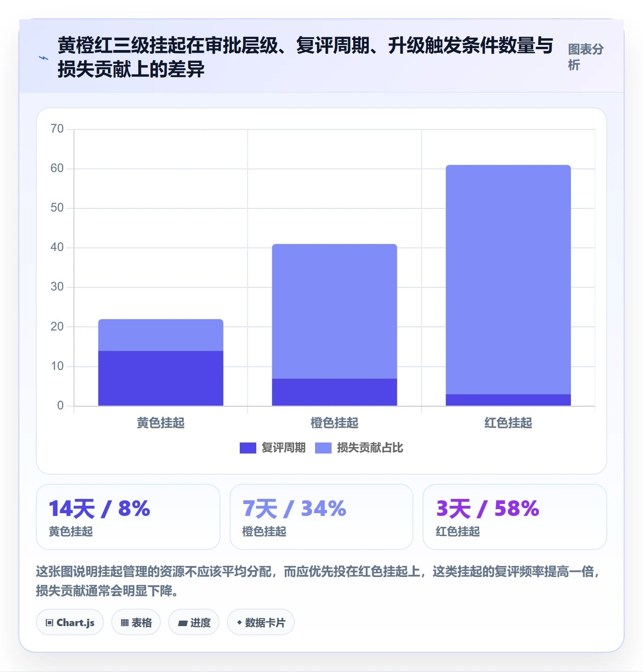This screenshot has width=643, height=672.
Task: Click the 表格 tag chip
Action: pos(136,622)
